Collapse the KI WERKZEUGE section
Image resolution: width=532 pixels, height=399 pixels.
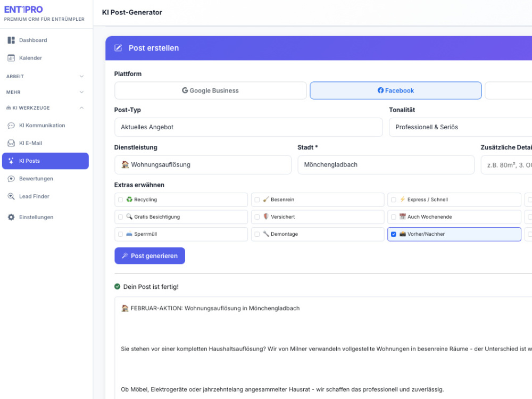45,108
